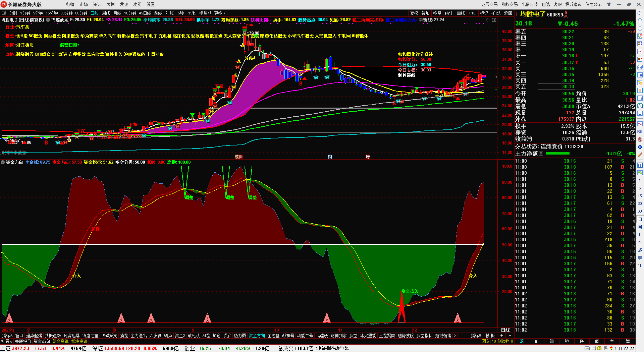Screen dimensions: 644x352
Task: Toggle the 画线 drawing tools
Action: pyautogui.click(x=461, y=13)
